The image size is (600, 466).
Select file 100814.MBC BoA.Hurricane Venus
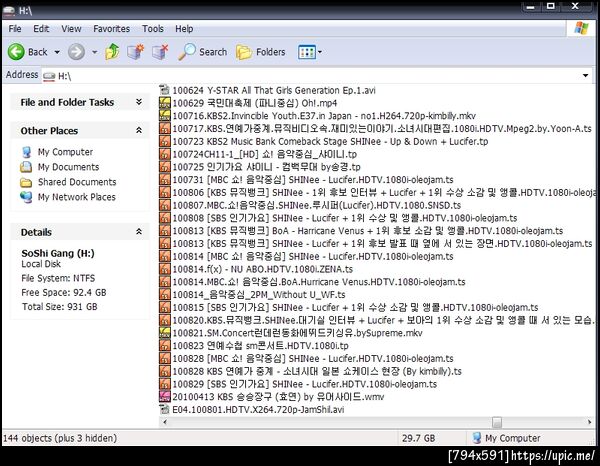click(x=319, y=282)
